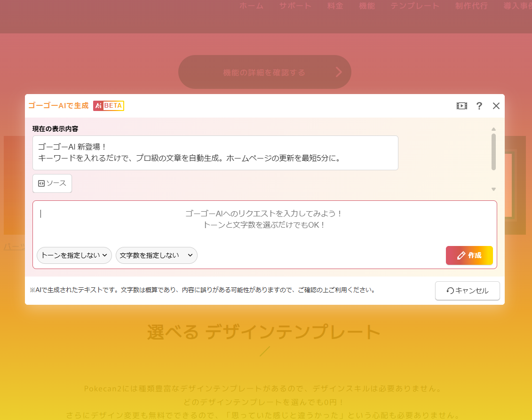Click the 現在の表示内容 text box

coord(215,153)
